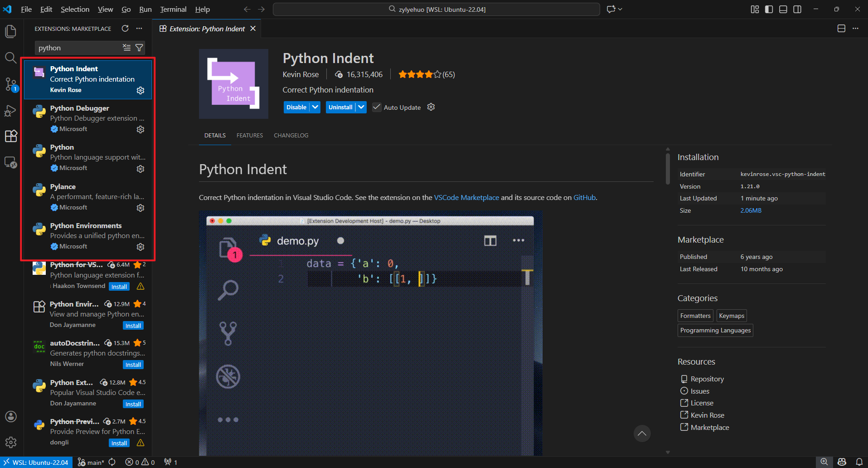This screenshot has width=868, height=468.
Task: Open manage gear for Python Indent list item
Action: 141,90
